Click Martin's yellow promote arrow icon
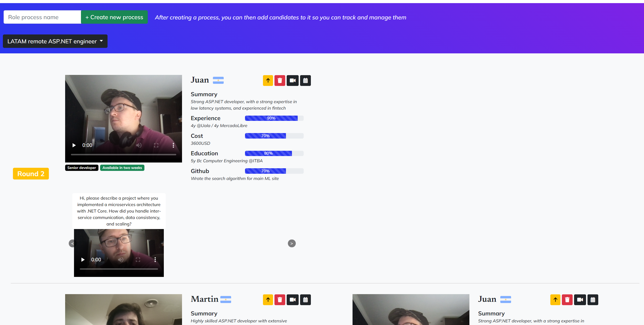 268,300
